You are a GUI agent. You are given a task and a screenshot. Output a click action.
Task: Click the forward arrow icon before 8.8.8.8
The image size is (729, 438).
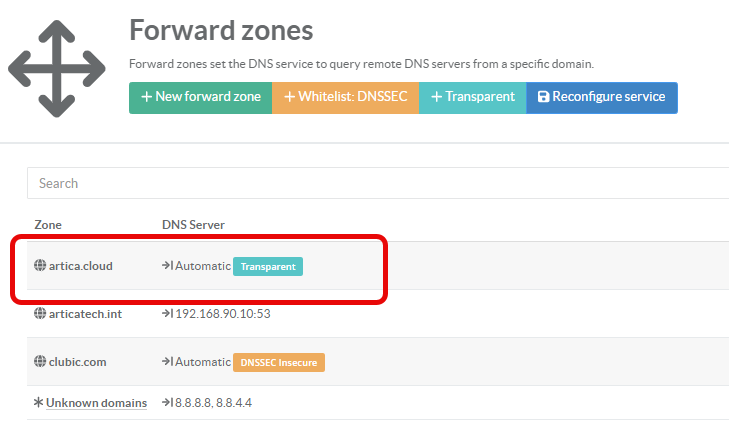167,403
